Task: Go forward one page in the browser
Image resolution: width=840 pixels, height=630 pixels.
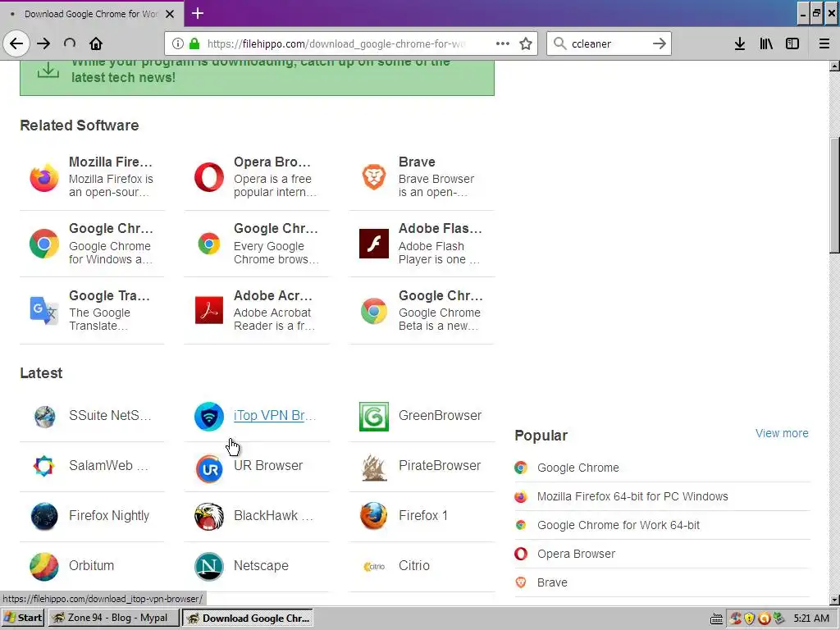Action: point(43,43)
